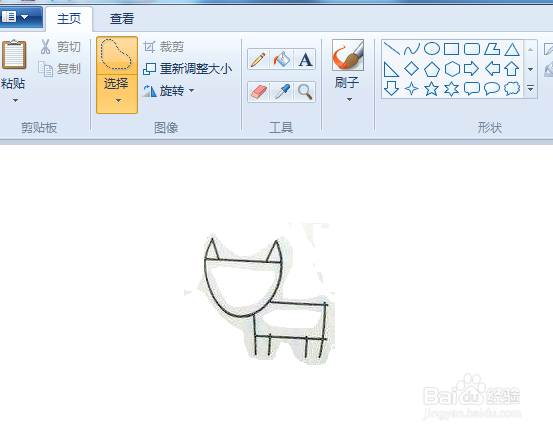
Task: Select the Magnifier tool
Action: click(305, 92)
